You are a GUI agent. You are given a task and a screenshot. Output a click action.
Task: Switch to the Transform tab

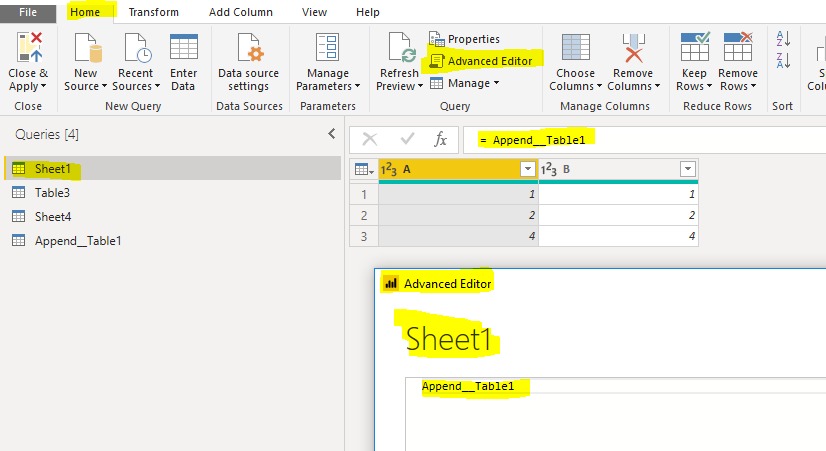153,12
